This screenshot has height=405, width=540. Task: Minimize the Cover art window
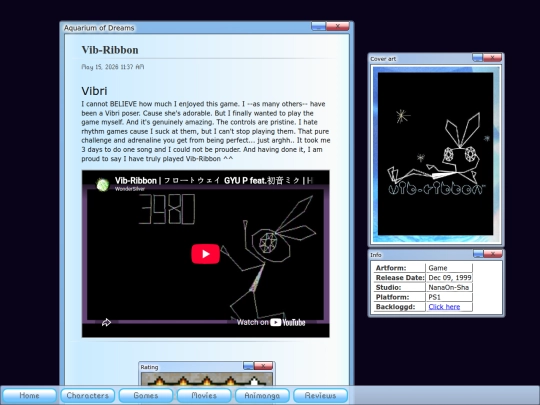[x=477, y=58]
